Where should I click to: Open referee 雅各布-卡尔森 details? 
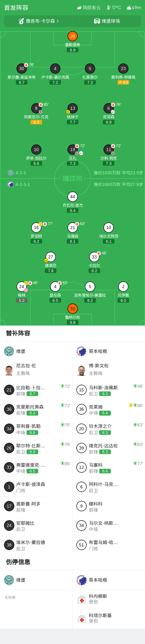pyautogui.click(x=38, y=21)
